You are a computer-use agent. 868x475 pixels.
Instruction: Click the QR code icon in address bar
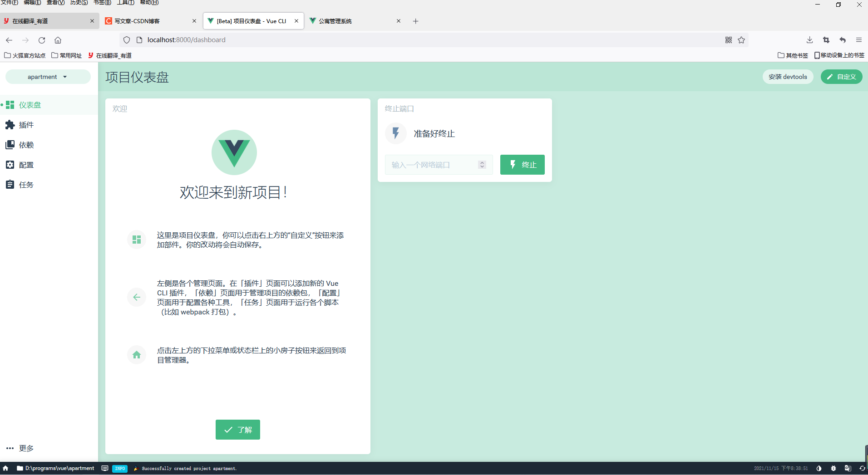pyautogui.click(x=729, y=40)
